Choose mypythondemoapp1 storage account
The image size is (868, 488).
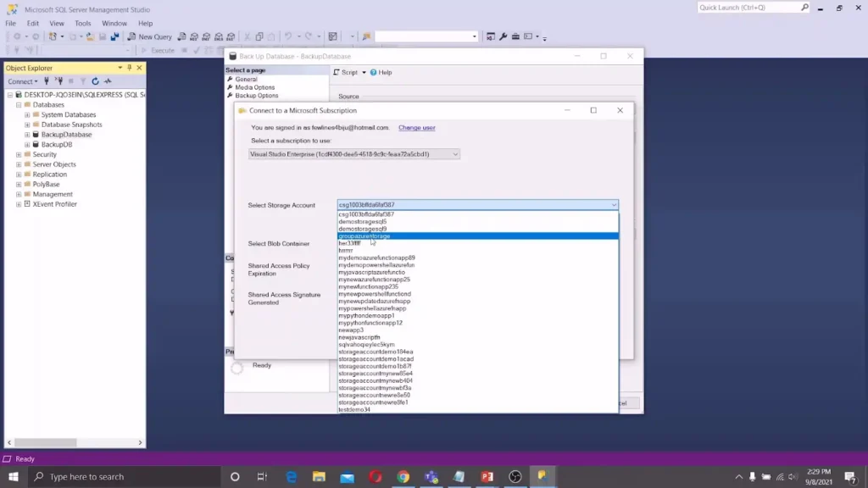[x=478, y=315]
